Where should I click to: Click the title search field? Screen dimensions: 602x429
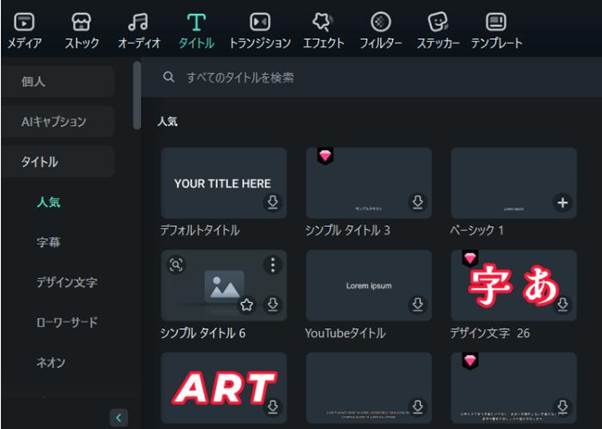tap(370, 77)
